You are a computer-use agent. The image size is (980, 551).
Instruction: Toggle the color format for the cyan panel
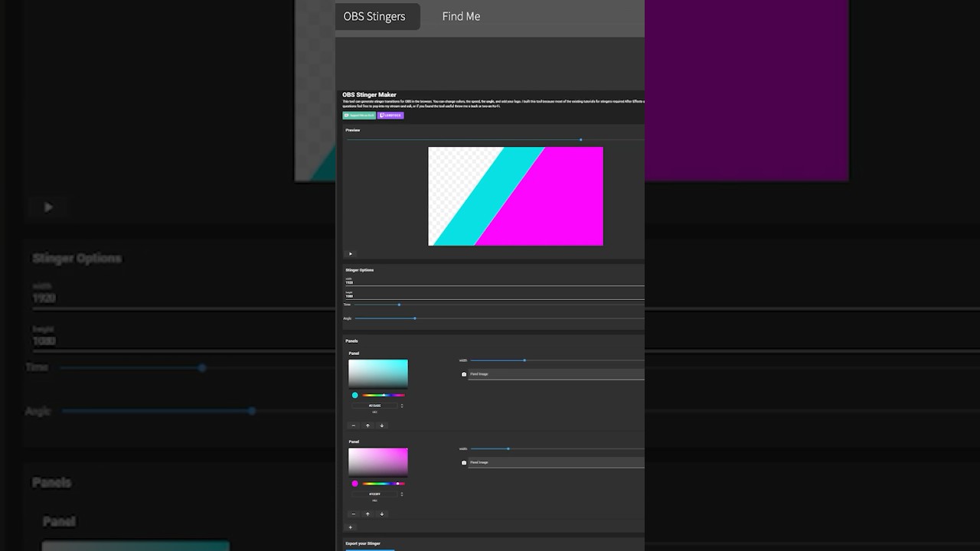point(402,406)
